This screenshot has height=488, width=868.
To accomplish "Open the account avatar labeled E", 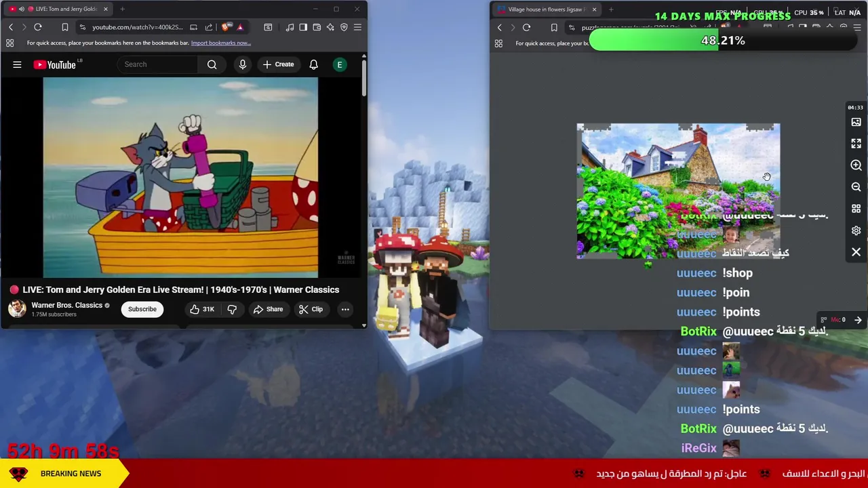I will [x=340, y=64].
